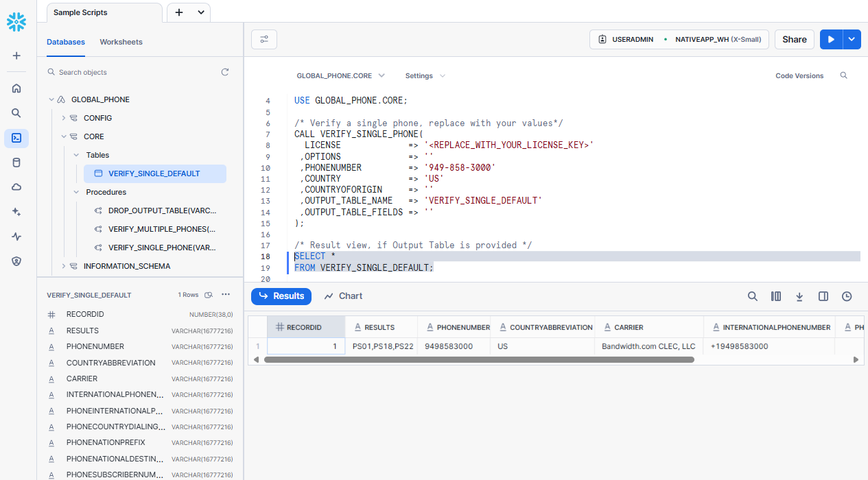
Task: Open the Monitoring activity icon
Action: click(16, 237)
